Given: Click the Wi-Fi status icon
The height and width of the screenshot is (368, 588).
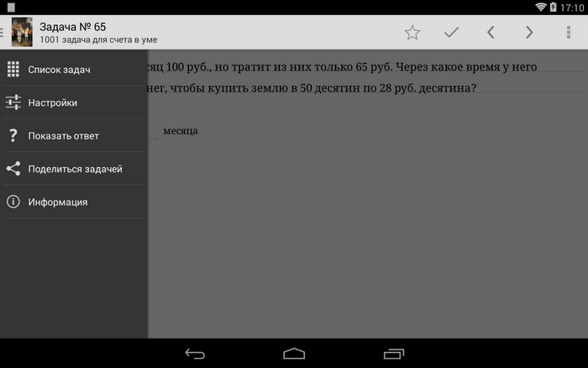Looking at the screenshot, I should tap(540, 7).
